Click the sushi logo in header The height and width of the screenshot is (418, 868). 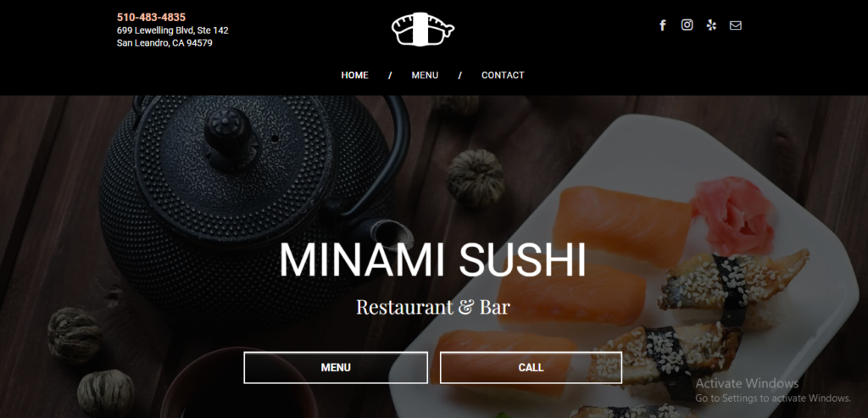pos(423,29)
